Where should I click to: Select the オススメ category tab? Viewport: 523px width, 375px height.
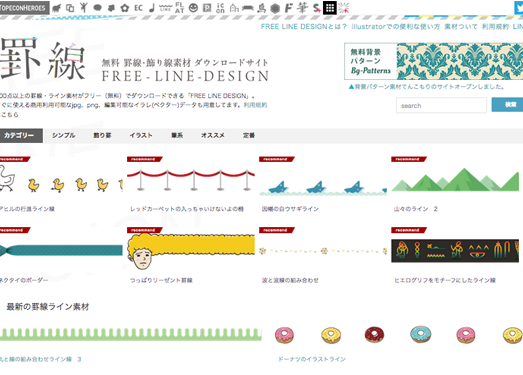point(212,135)
